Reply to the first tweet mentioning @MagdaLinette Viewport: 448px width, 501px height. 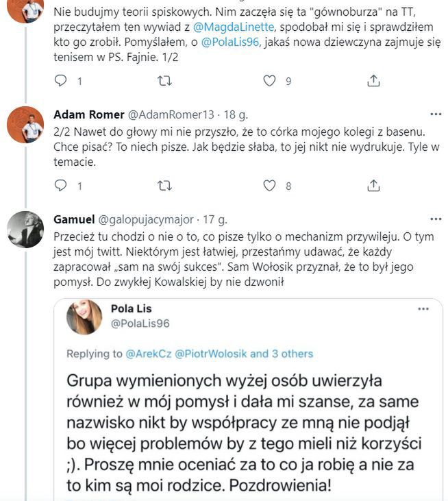coord(60,81)
